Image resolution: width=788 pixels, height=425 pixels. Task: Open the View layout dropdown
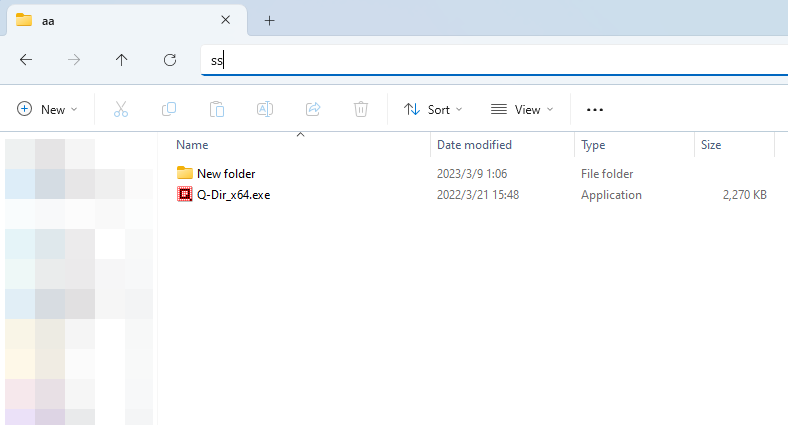522,109
